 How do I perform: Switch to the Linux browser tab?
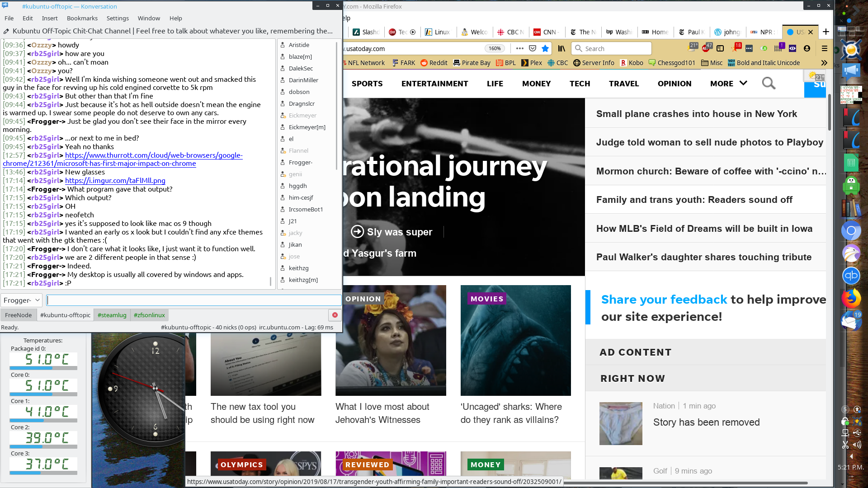coord(438,32)
